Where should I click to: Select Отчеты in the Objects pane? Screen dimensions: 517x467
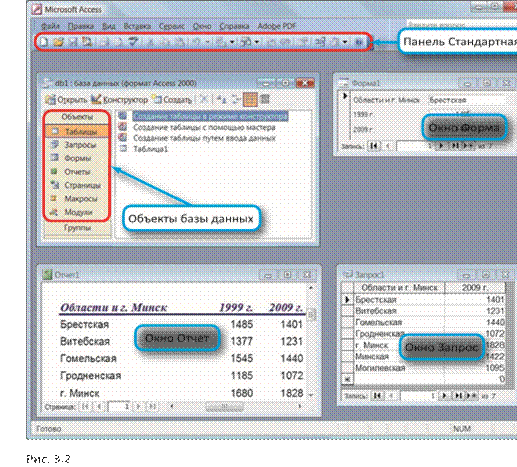77,172
